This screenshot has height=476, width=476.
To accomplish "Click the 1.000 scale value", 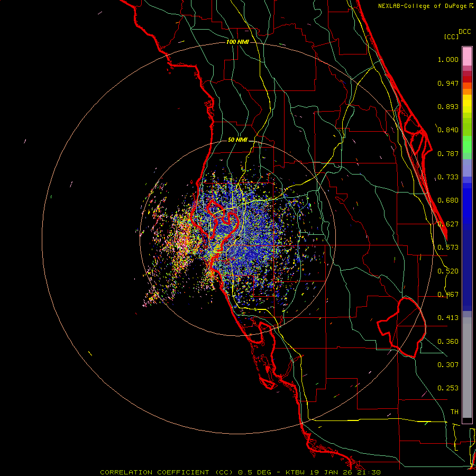I will (448, 59).
